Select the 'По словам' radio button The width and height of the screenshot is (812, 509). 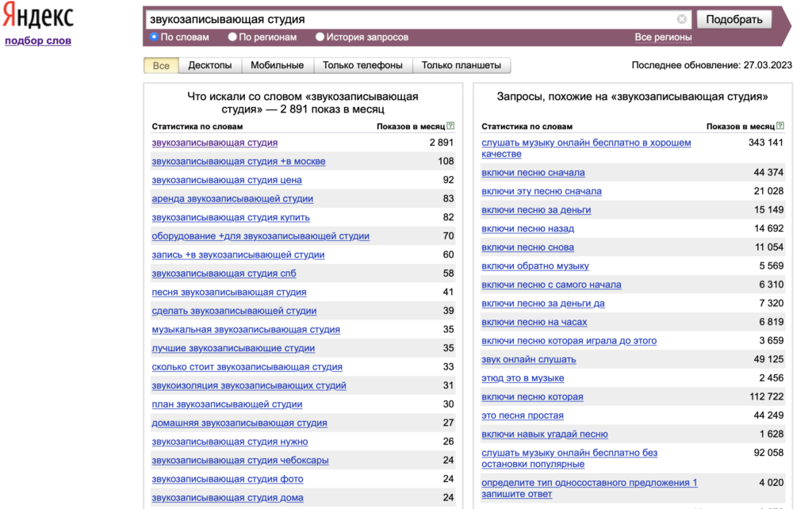pos(154,36)
